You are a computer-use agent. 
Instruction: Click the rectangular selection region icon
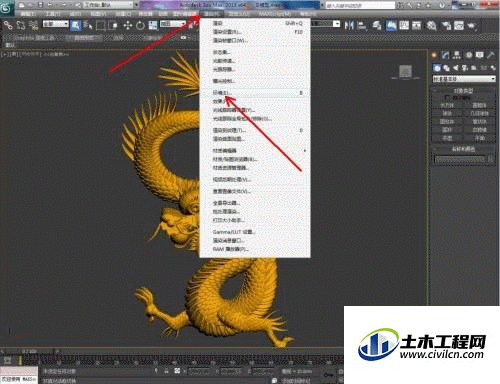[101, 26]
